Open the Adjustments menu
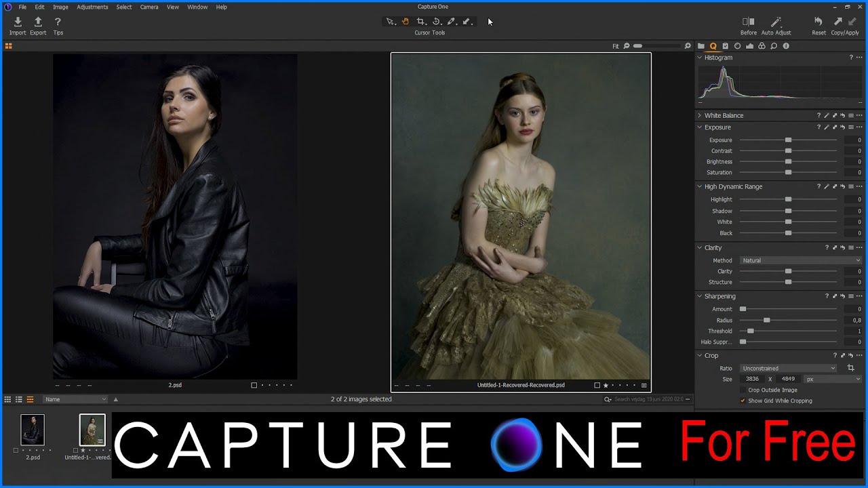The image size is (868, 488). click(x=92, y=7)
